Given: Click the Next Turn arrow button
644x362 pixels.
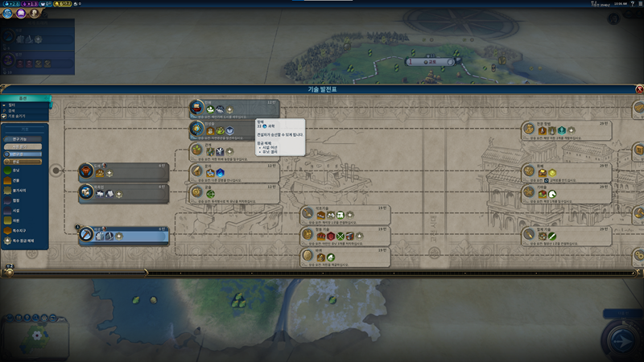Looking at the screenshot, I should tap(622, 340).
